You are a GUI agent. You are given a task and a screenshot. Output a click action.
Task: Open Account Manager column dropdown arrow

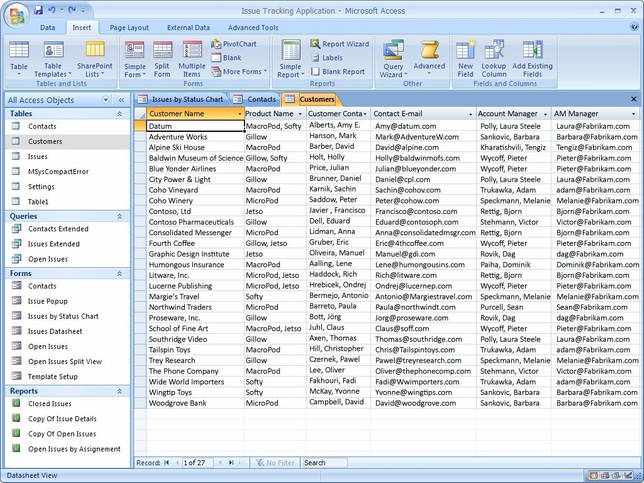pos(545,114)
